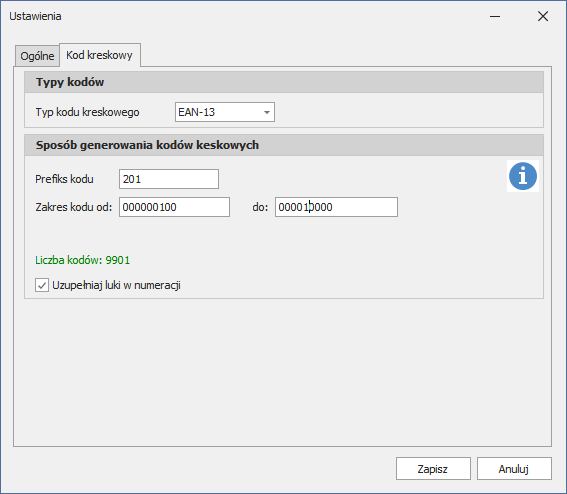
Task: Click the blue information icon
Action: (523, 176)
